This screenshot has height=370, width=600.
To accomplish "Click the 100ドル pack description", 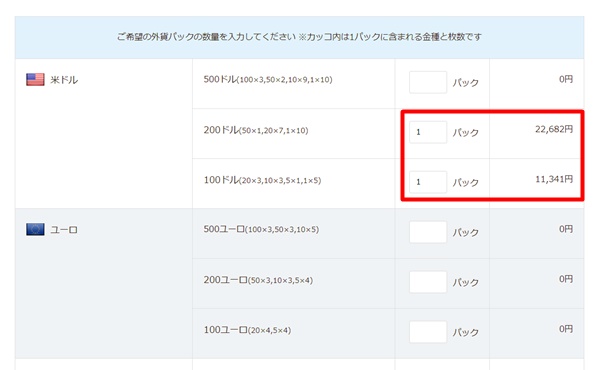I will (262, 180).
